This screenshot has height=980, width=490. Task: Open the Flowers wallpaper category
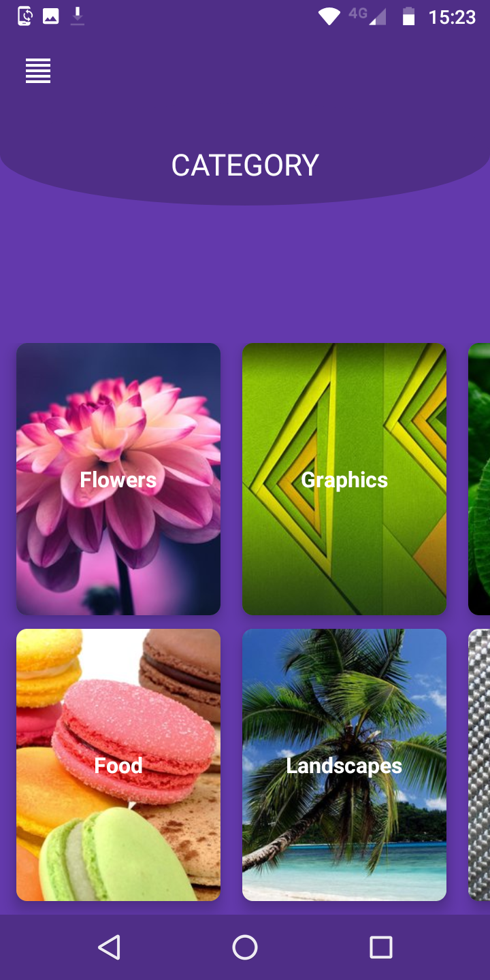coord(118,479)
